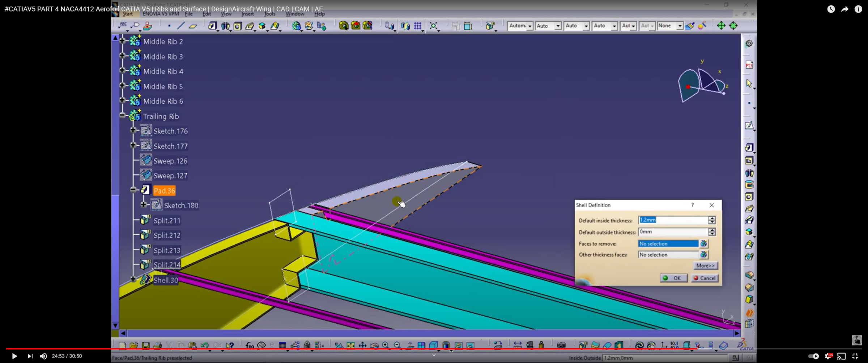Open YouTube settings gear
868x363 pixels.
pos(828,356)
